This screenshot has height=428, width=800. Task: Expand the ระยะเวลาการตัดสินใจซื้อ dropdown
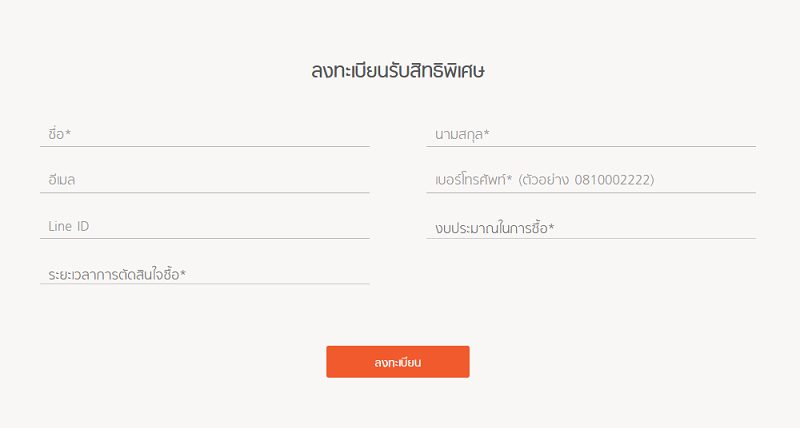coord(205,273)
